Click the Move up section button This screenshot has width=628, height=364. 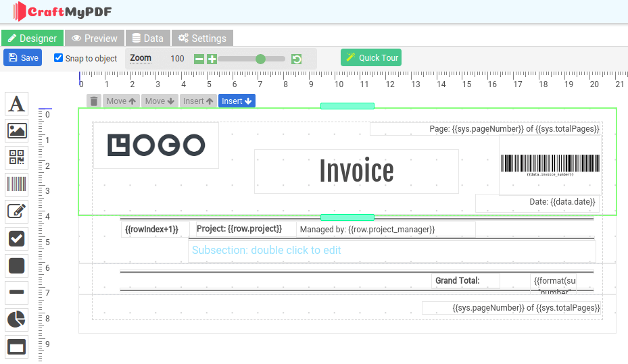coord(121,101)
